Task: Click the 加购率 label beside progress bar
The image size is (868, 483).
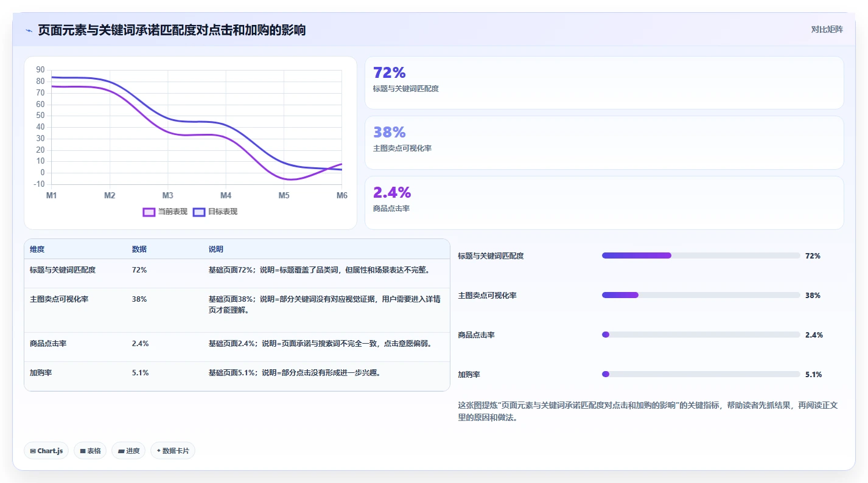Action: click(x=469, y=374)
